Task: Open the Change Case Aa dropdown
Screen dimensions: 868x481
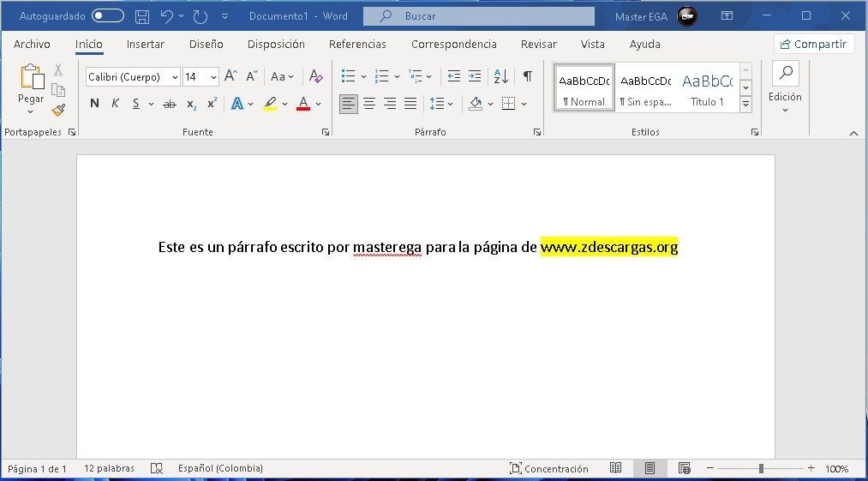Action: tap(282, 76)
